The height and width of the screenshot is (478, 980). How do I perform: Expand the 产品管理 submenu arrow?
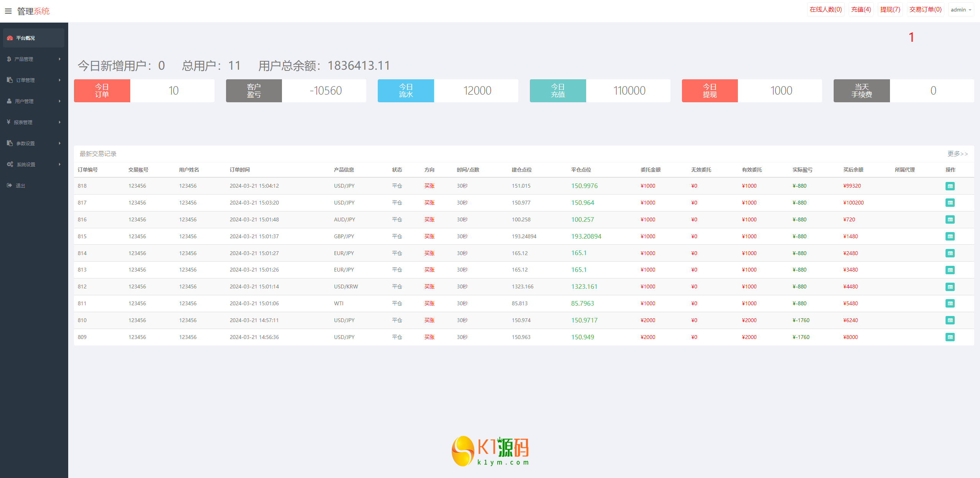tap(60, 59)
